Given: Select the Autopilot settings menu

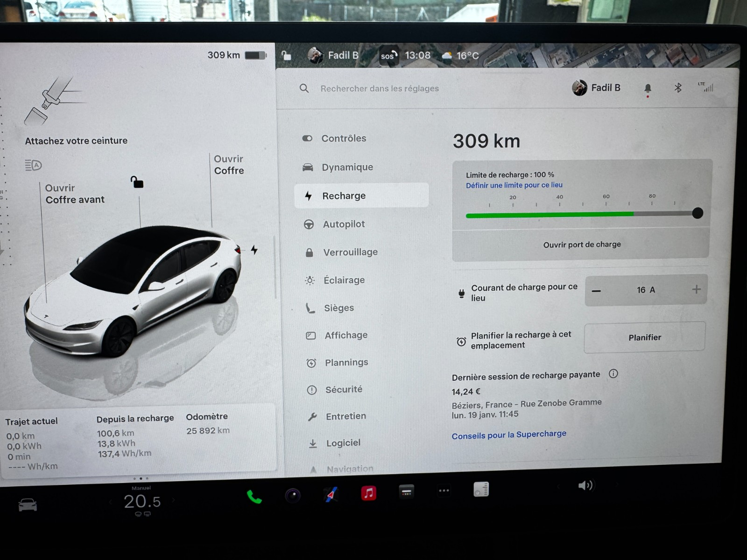Looking at the screenshot, I should pos(344,224).
